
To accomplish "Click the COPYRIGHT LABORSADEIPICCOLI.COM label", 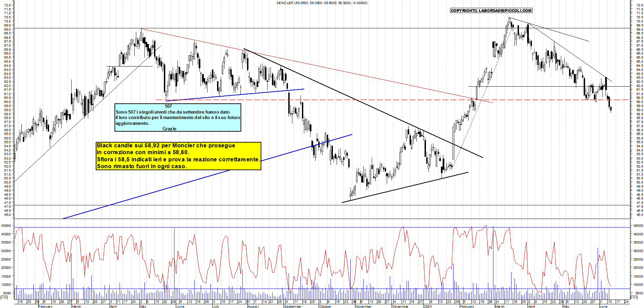I will tap(491, 11).
